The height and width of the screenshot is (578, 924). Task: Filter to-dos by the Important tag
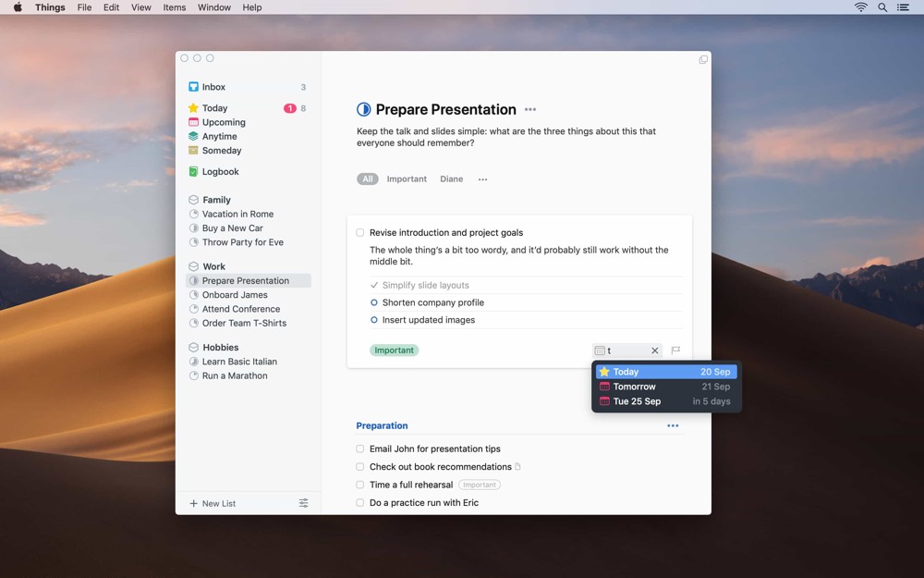(407, 179)
